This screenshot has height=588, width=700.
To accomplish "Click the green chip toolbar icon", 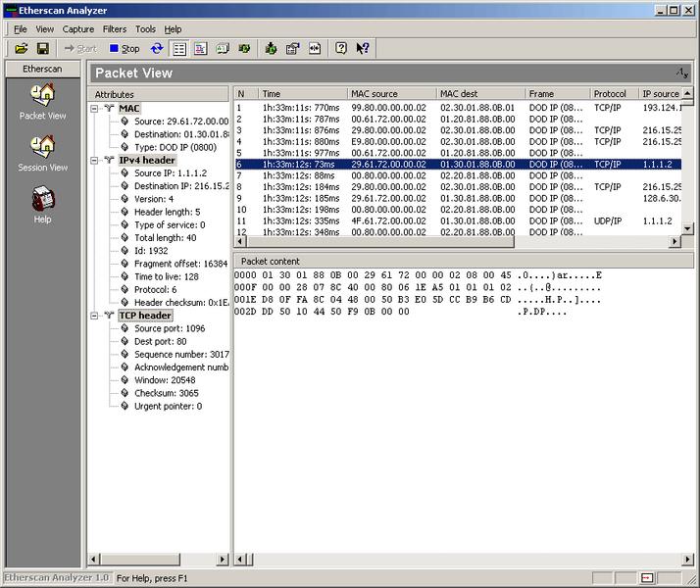I will tap(244, 48).
